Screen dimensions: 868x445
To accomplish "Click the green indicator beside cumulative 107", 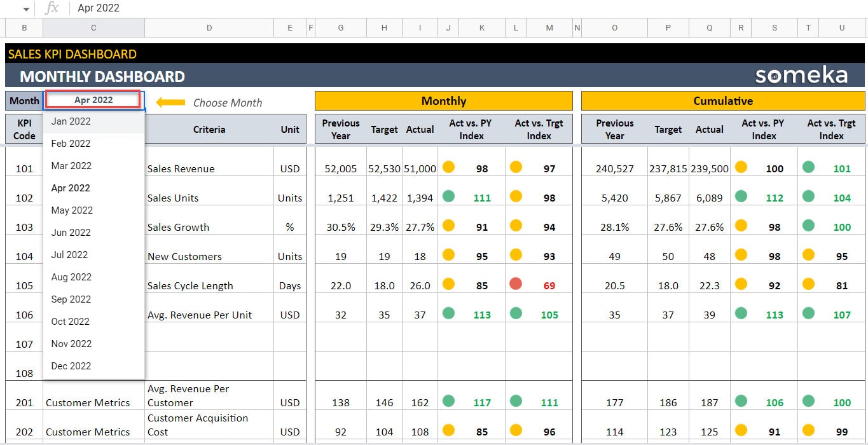I will tap(808, 313).
